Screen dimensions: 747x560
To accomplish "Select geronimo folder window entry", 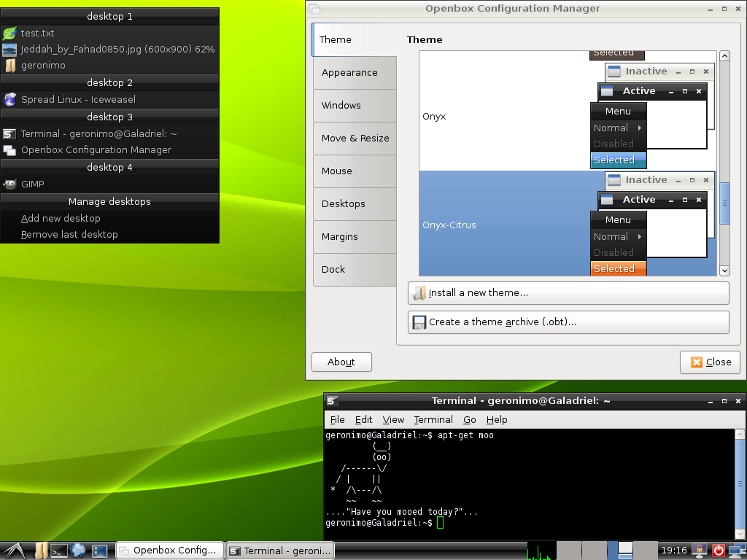I will 109,65.
